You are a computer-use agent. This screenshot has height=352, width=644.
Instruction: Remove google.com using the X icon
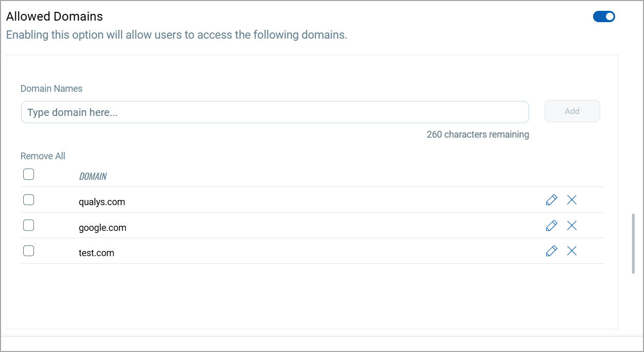click(x=571, y=225)
